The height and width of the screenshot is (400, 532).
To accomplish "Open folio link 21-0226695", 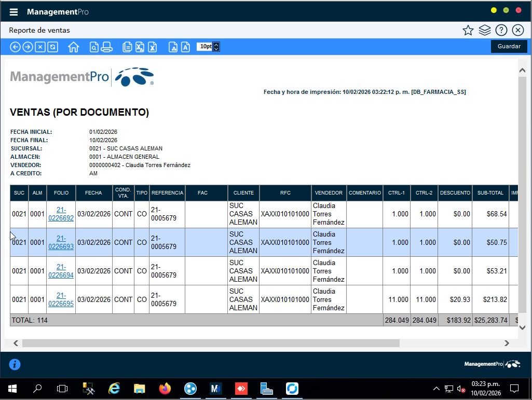I will point(61,299).
